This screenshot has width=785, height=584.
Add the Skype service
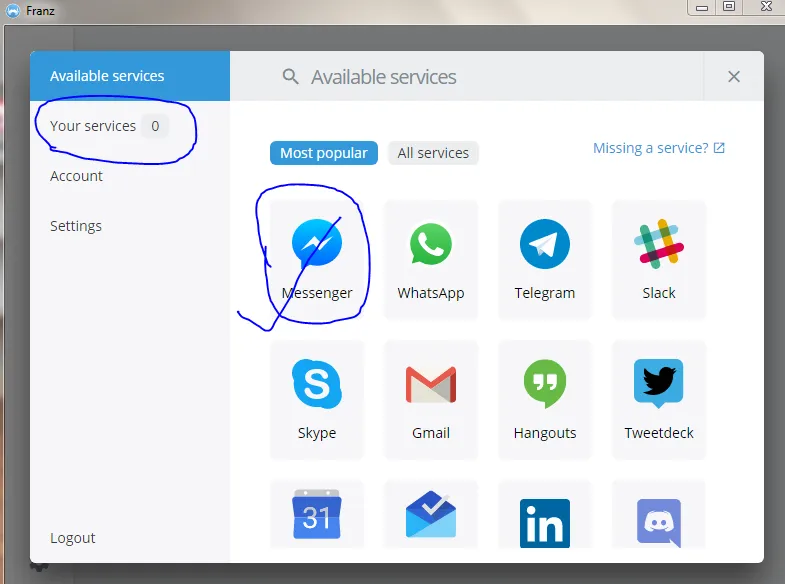(x=317, y=400)
